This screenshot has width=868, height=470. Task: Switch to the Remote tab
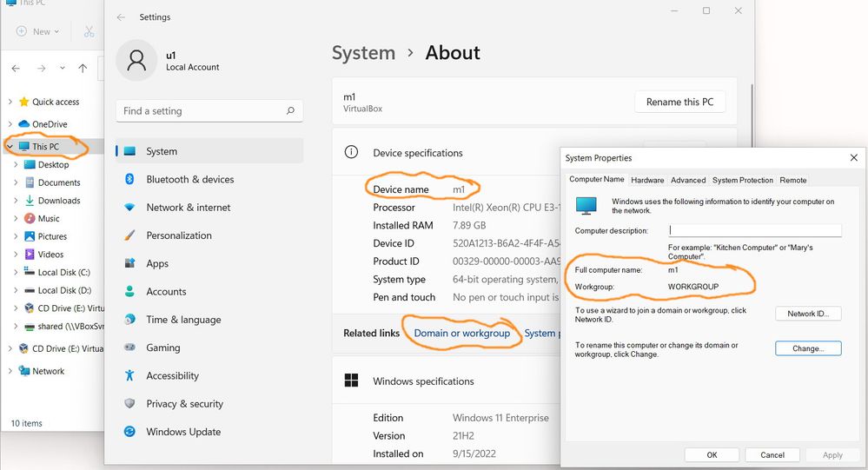792,180
